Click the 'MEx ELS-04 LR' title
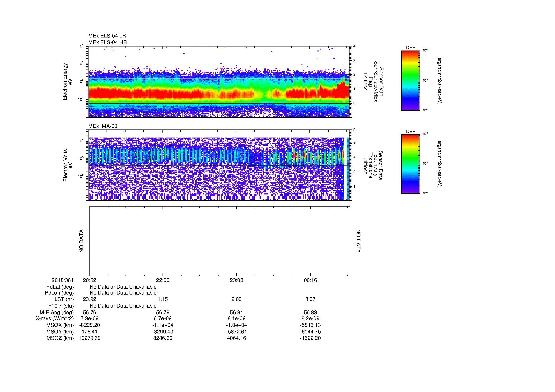Image resolution: width=555 pixels, height=392 pixels. click(x=107, y=36)
